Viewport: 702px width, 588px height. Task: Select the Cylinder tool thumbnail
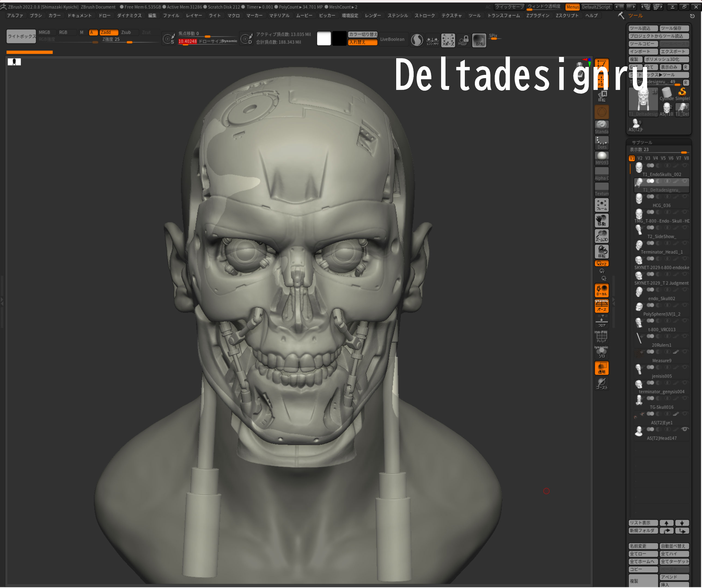point(667,94)
